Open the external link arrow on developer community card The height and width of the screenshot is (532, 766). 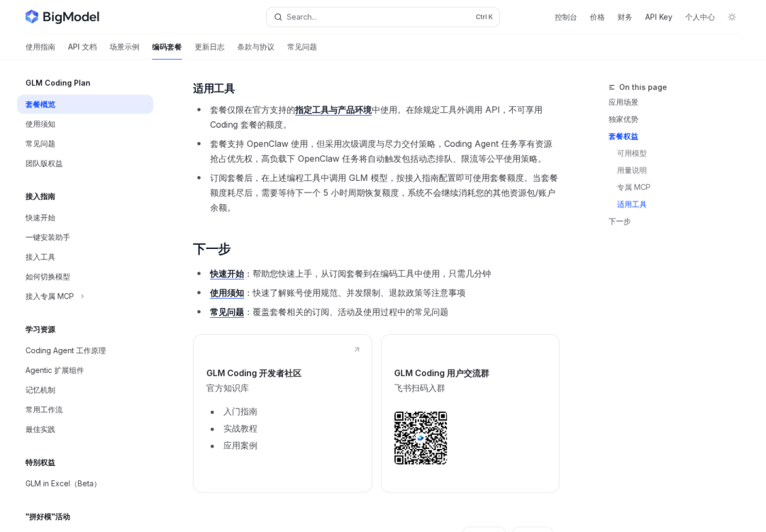357,350
